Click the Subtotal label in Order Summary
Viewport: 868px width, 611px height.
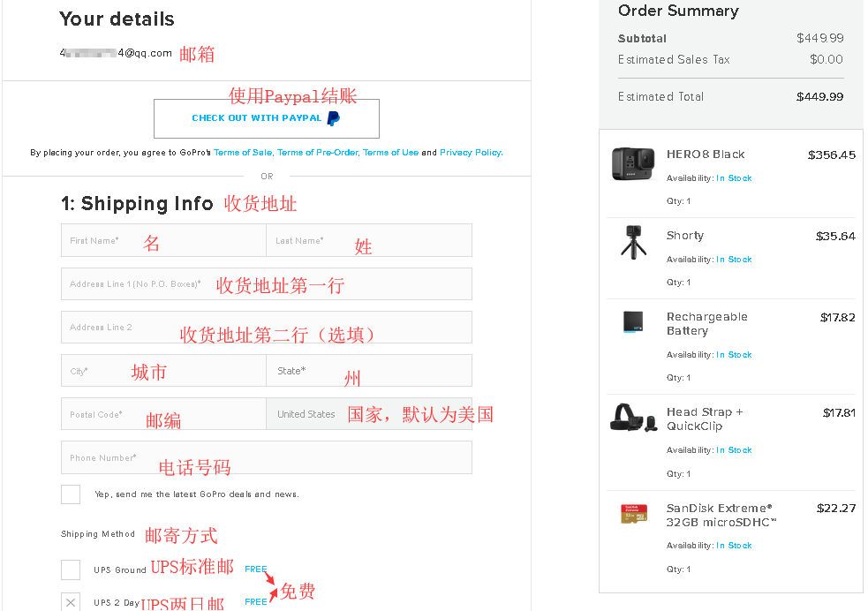click(x=642, y=38)
